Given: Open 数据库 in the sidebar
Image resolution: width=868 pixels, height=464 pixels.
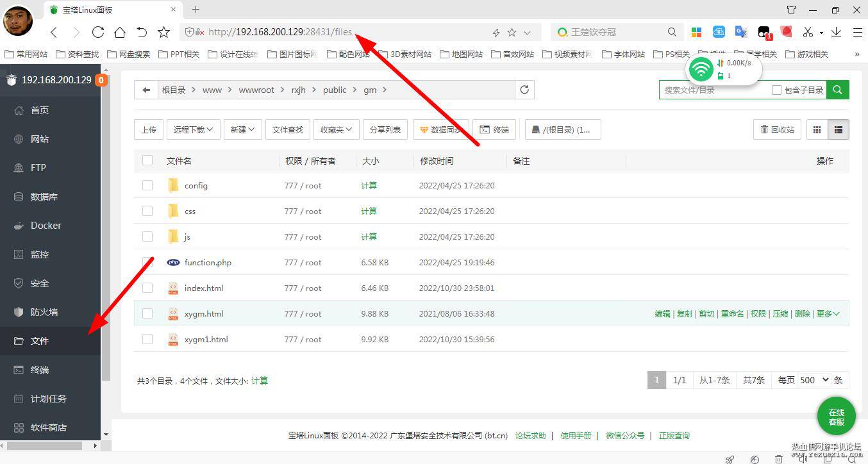Looking at the screenshot, I should pyautogui.click(x=44, y=197).
